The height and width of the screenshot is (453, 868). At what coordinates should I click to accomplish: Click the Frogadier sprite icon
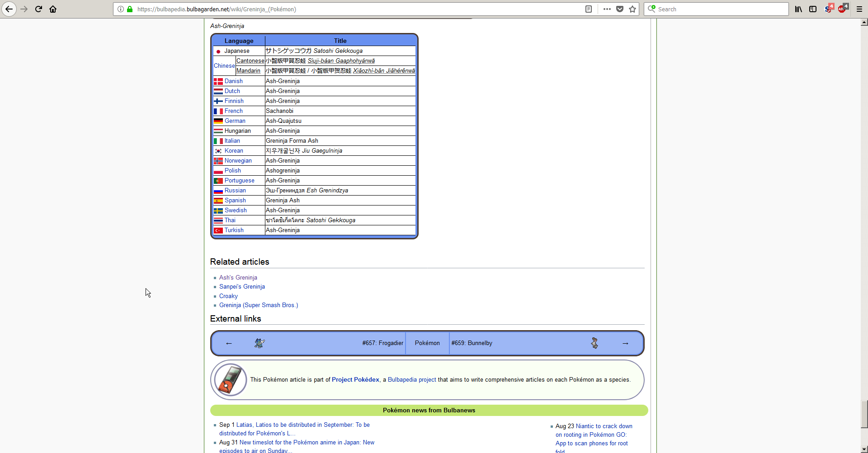[x=259, y=343]
